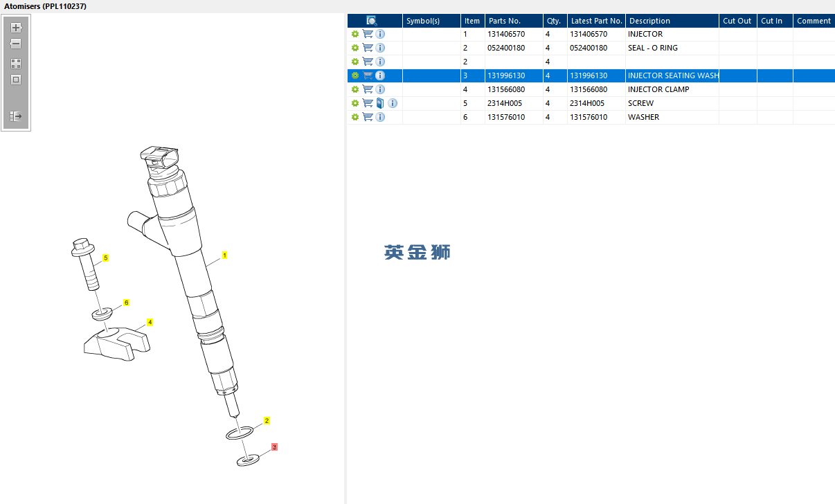Click 131566080 in the Parts No. column

506,89
